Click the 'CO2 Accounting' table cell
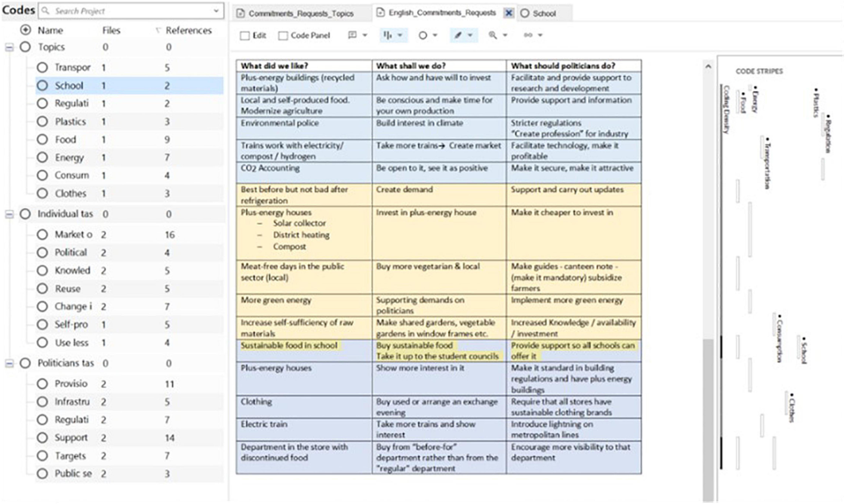This screenshot has height=504, width=845. (304, 173)
